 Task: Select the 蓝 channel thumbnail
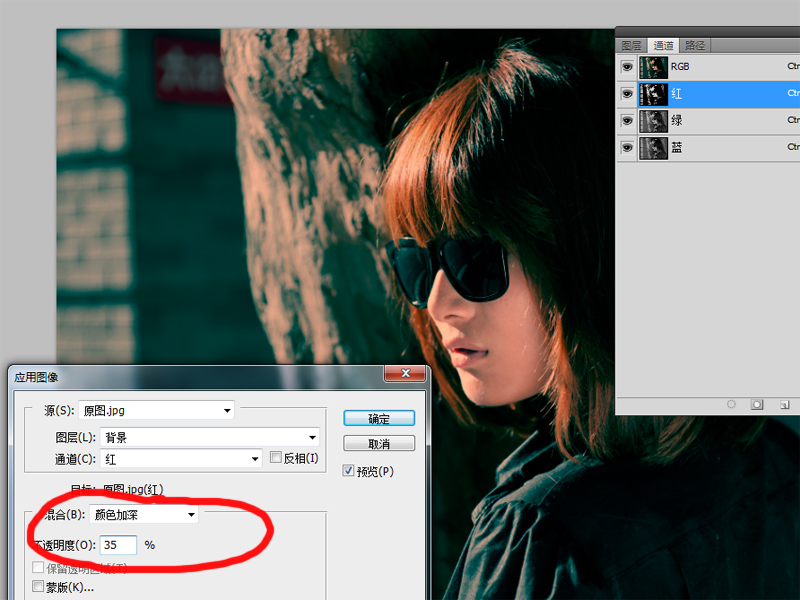(x=653, y=148)
